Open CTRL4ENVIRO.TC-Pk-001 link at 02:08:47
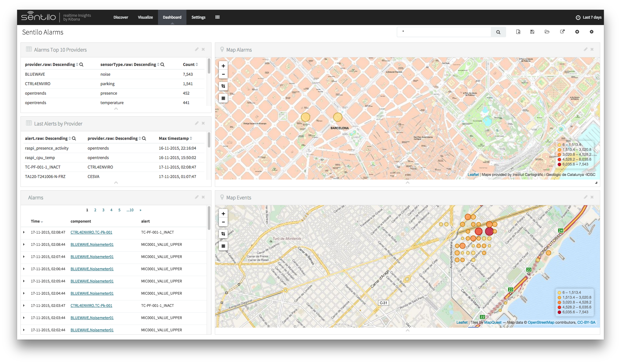Image resolution: width=621 pixels, height=364 pixels. click(91, 232)
